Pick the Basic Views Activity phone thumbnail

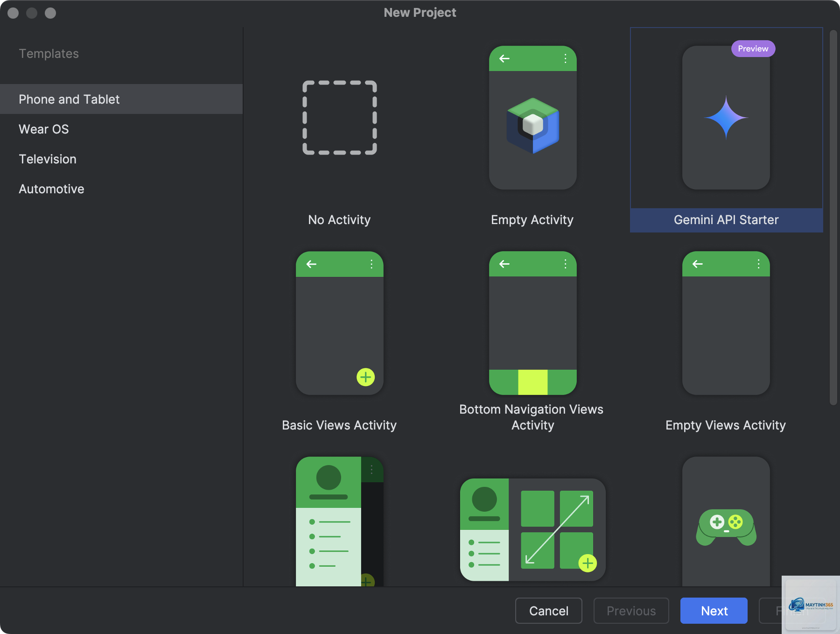coord(339,323)
